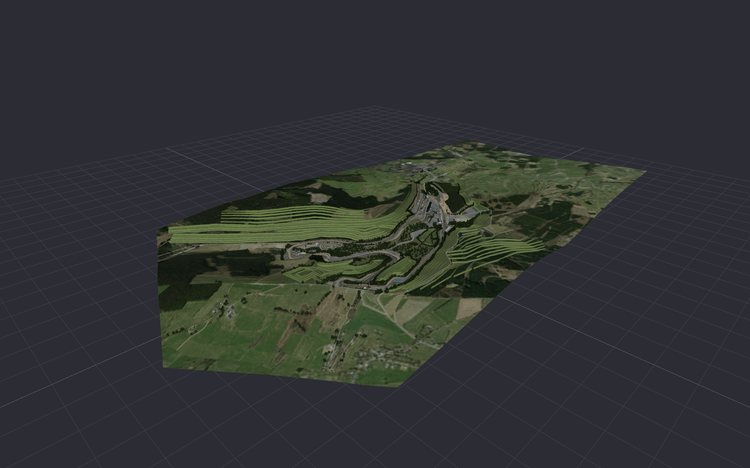Click the small blue pond beside the track
The height and width of the screenshot is (468, 750).
(x=397, y=279)
